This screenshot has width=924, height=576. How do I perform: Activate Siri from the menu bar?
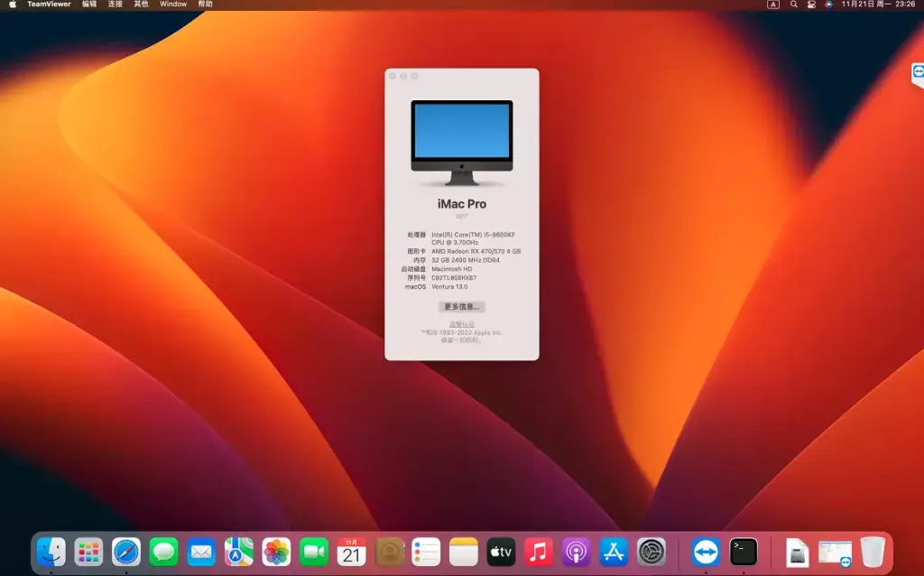(x=828, y=5)
